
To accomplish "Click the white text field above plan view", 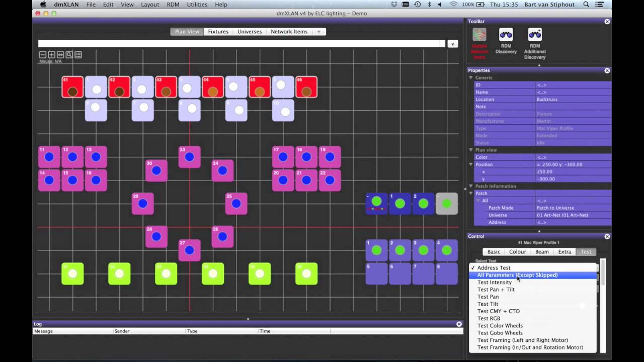I will click(241, 44).
